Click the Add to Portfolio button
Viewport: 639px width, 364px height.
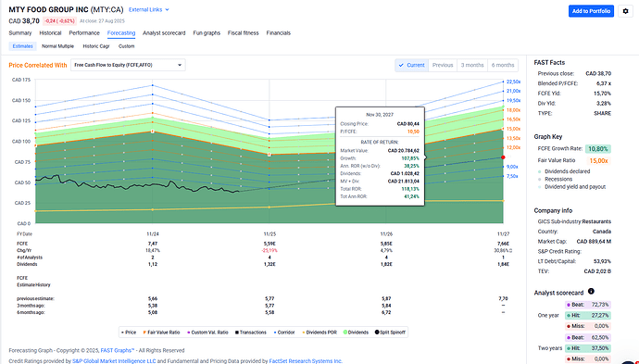591,11
